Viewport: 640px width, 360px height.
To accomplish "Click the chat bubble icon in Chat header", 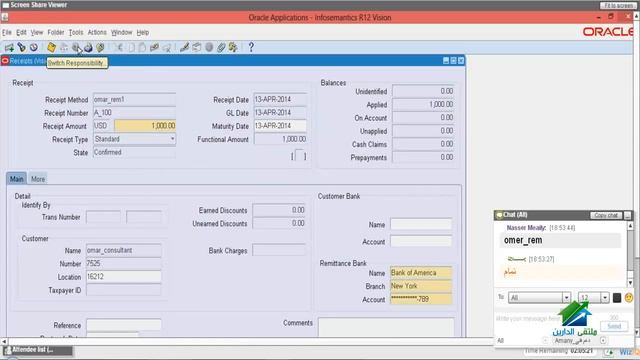I will click(x=499, y=215).
